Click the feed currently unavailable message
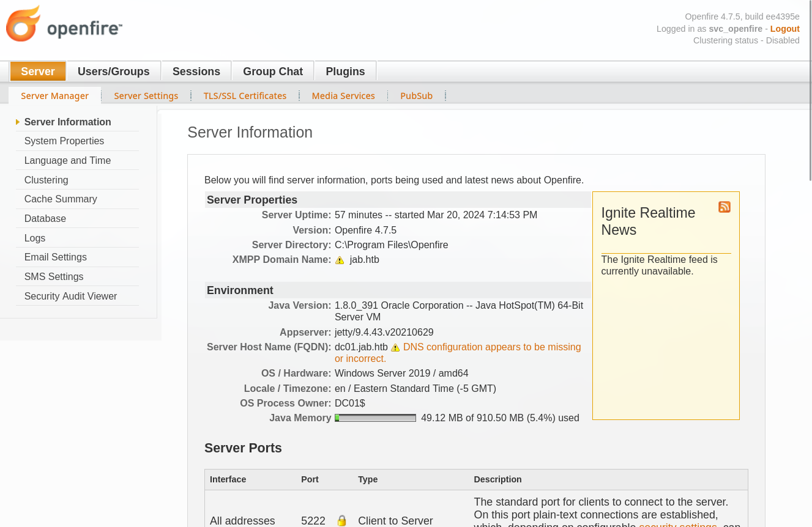Screen dimensions: 812x527 pos(659,265)
